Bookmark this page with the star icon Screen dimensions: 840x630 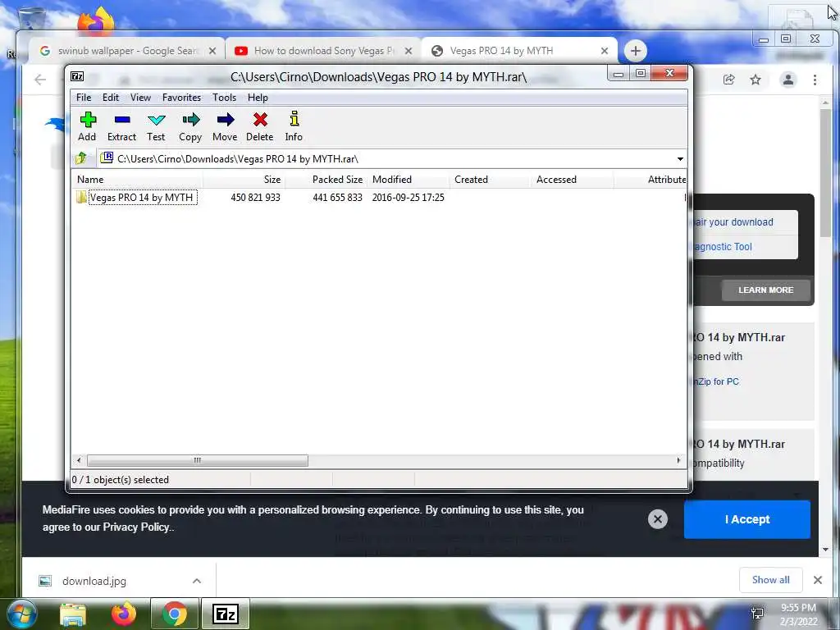pos(756,80)
